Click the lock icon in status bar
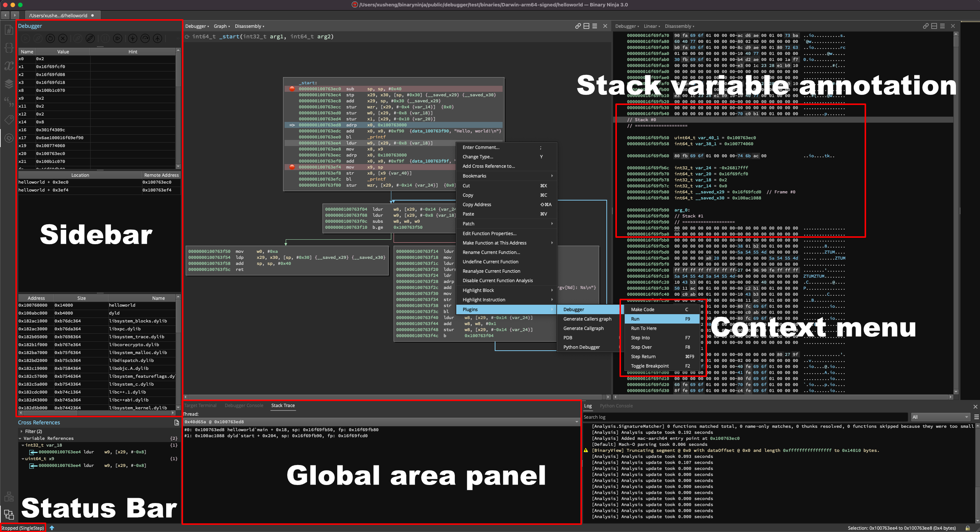 click(x=967, y=528)
